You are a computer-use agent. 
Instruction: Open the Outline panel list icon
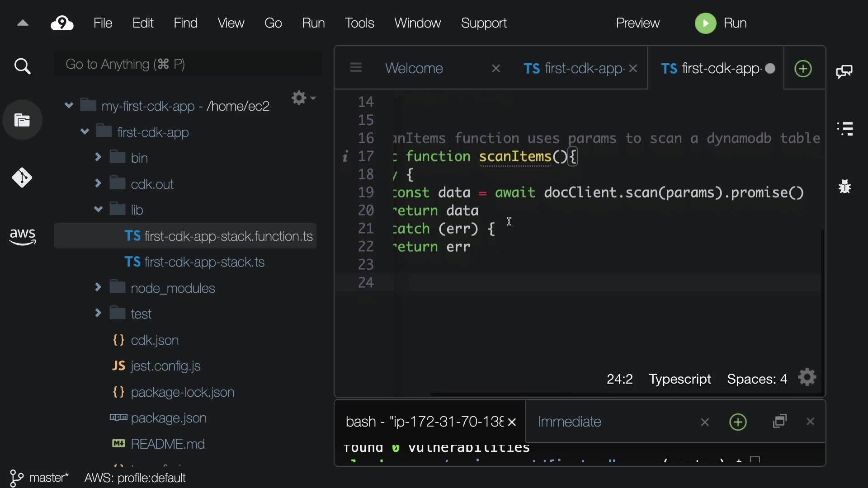844,129
